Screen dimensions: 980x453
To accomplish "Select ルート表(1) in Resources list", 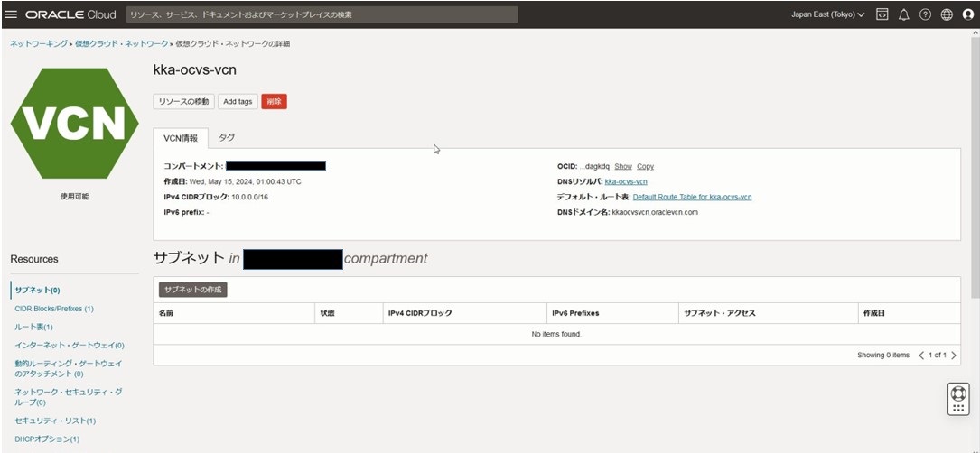I will point(34,327).
